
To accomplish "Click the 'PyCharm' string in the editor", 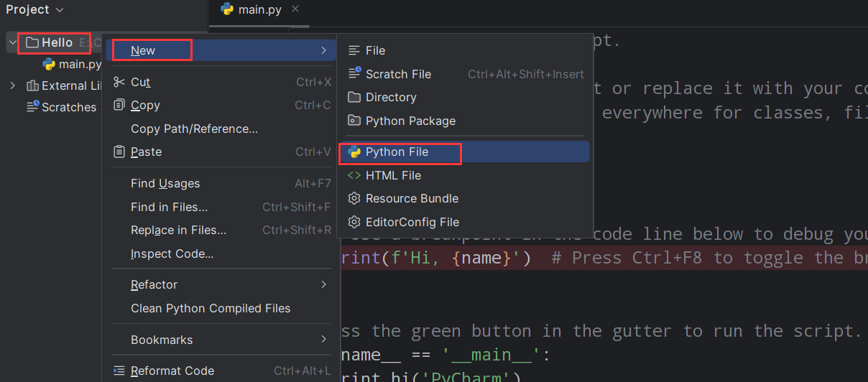I will point(467,377).
